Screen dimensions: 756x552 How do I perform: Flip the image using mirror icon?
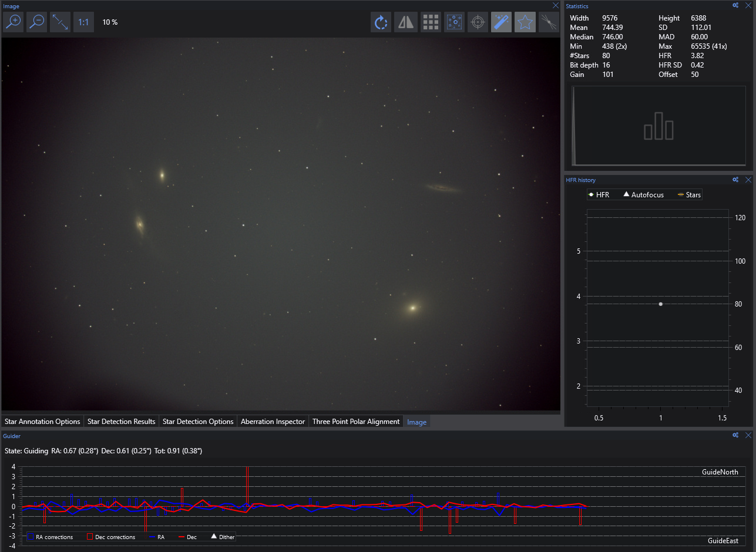[406, 22]
